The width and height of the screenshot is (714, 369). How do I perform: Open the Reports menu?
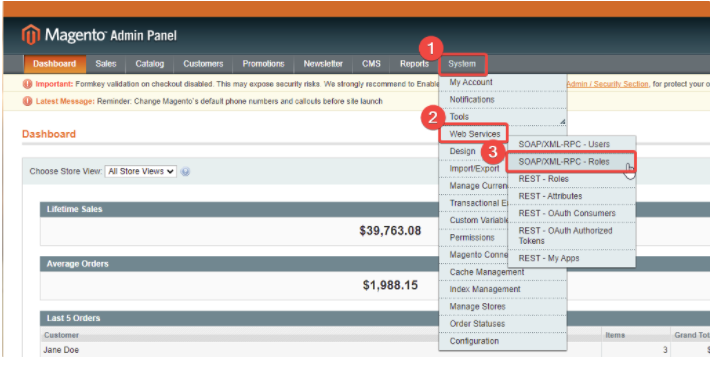(414, 64)
